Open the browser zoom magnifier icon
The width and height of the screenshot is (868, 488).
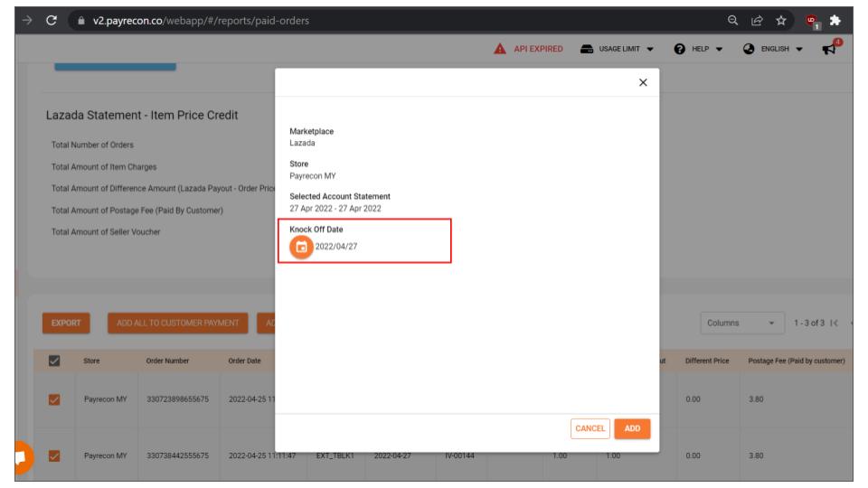tap(732, 21)
